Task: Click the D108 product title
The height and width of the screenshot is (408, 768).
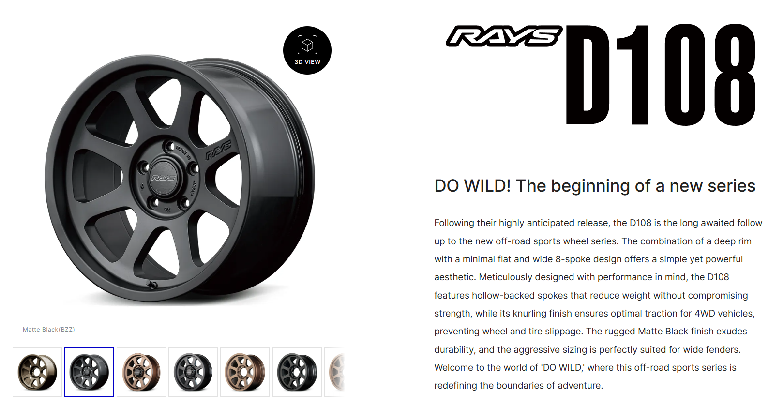Action: [x=661, y=74]
